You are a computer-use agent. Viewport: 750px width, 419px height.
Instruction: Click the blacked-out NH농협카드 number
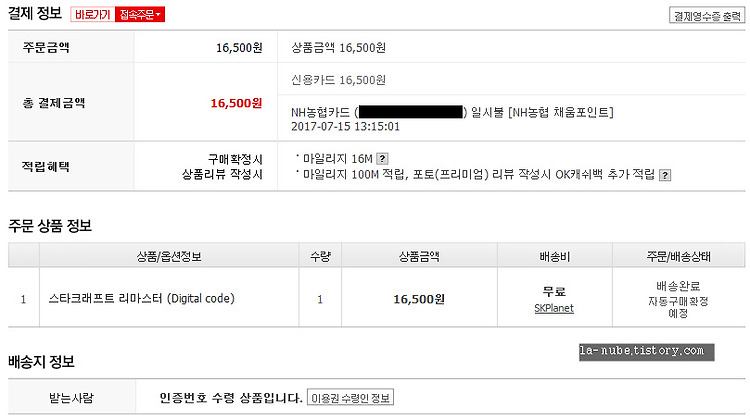[x=410, y=112]
